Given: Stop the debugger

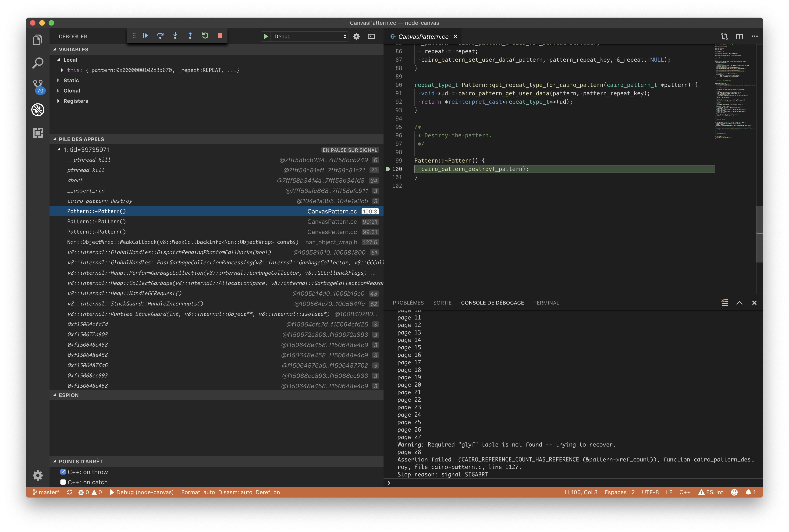Looking at the screenshot, I should click(220, 36).
